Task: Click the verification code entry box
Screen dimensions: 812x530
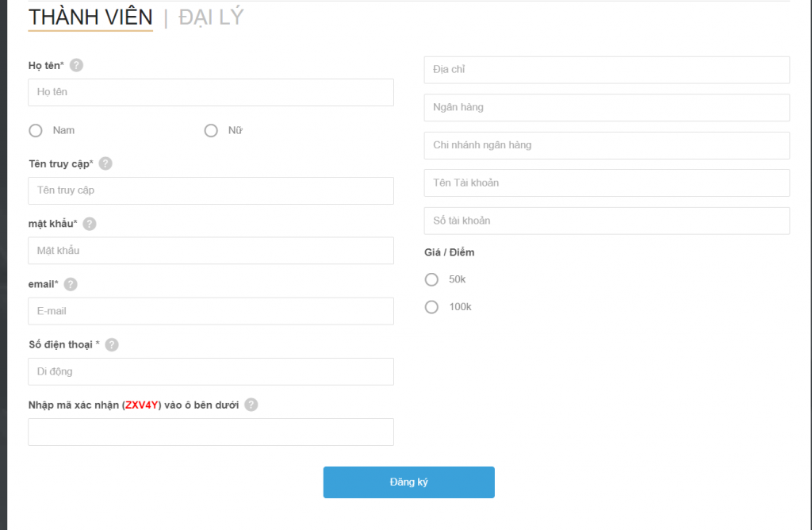Action: [211, 432]
